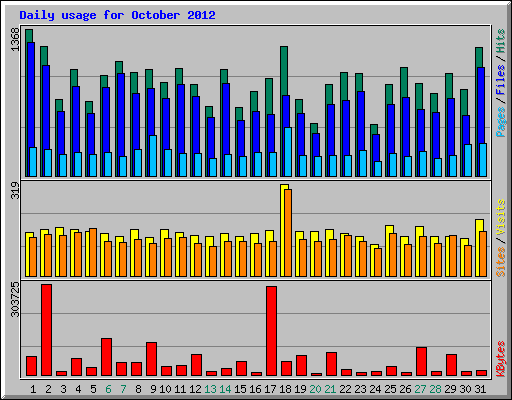Click green weekend day label 21
The image size is (512, 400).
pos(330,389)
